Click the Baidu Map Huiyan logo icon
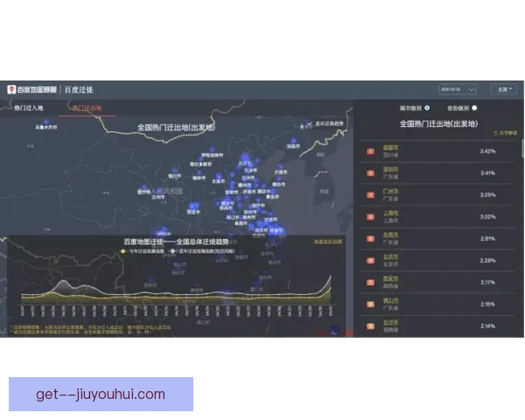 click(11, 89)
